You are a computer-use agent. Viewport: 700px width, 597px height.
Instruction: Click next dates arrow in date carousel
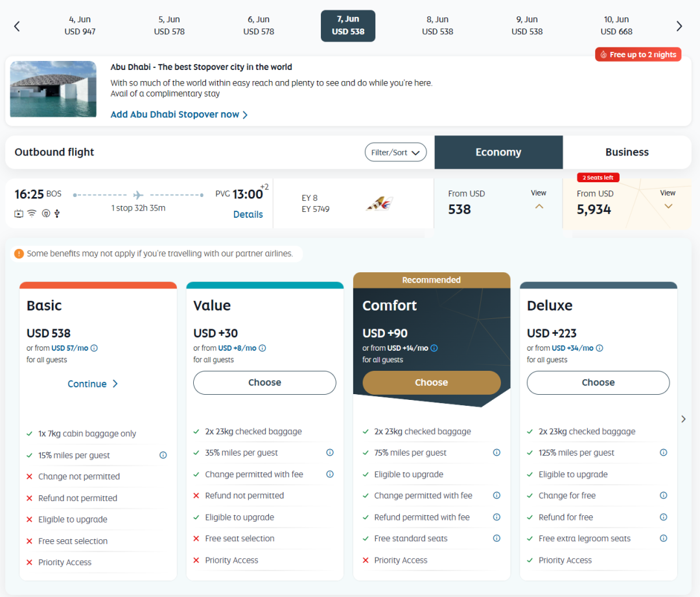tap(679, 26)
